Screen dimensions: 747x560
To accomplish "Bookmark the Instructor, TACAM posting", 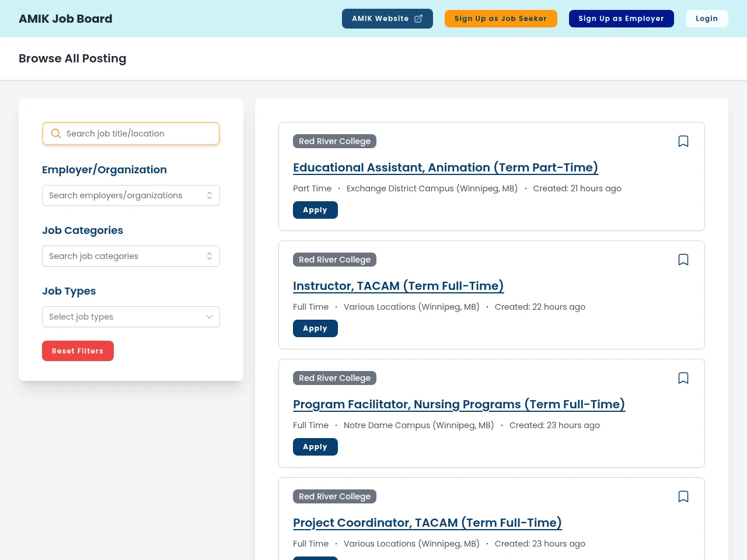I will point(683,260).
